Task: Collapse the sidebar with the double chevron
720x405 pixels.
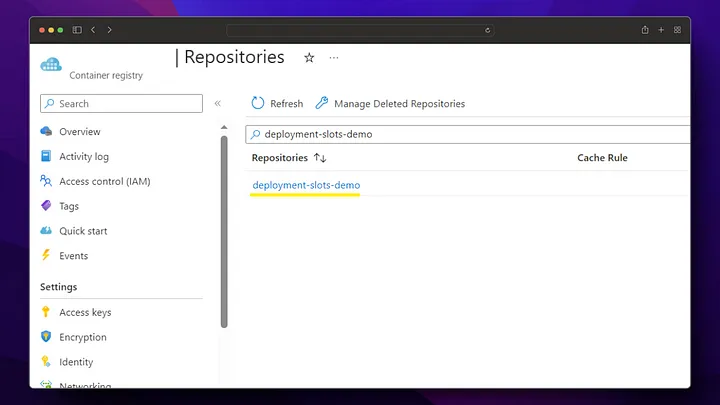Action: [218, 103]
